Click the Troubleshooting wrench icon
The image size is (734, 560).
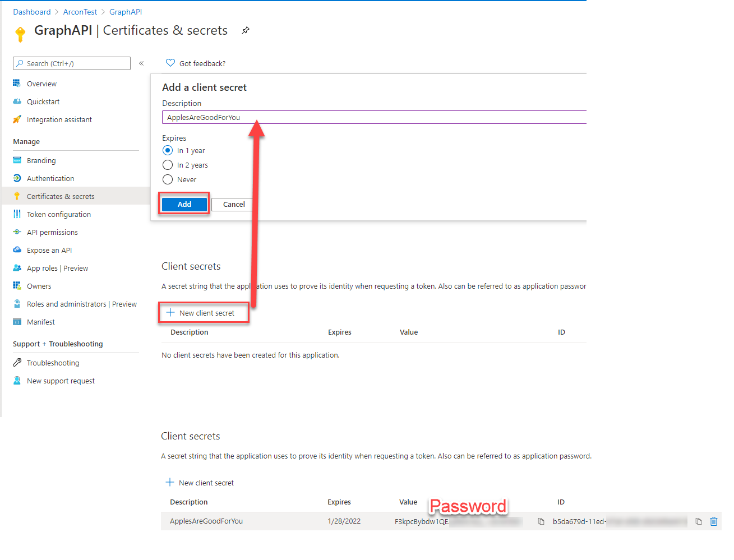click(x=17, y=363)
